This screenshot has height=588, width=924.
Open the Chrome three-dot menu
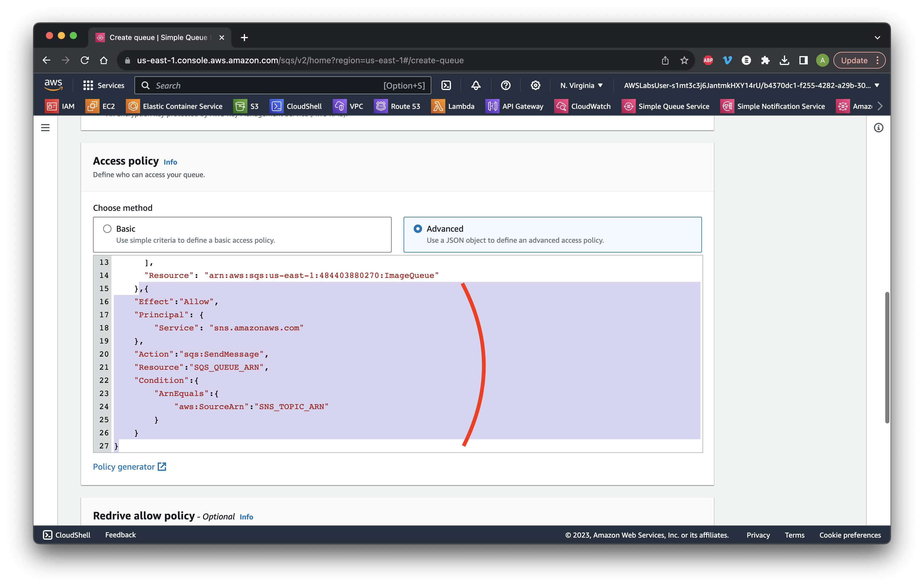877,60
